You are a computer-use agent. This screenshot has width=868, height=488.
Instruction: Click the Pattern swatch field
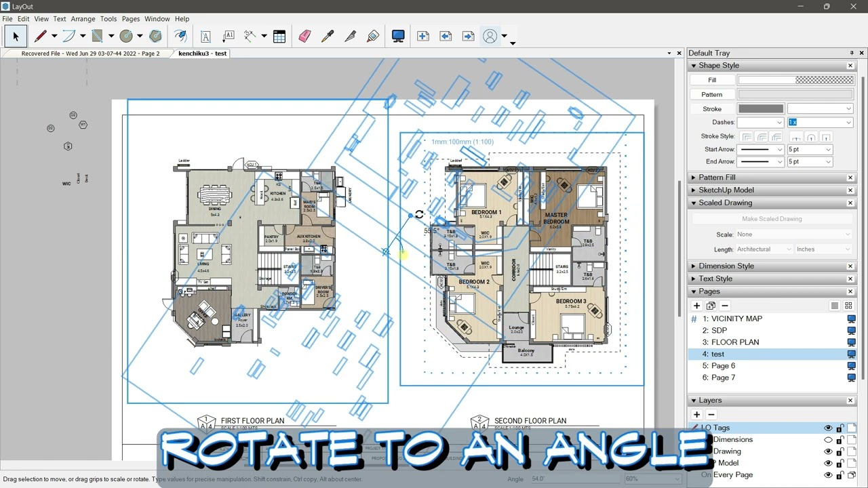795,95
